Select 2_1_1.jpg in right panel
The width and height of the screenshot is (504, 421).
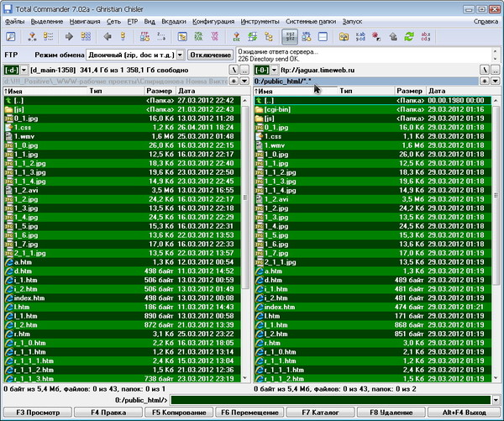[373, 262]
